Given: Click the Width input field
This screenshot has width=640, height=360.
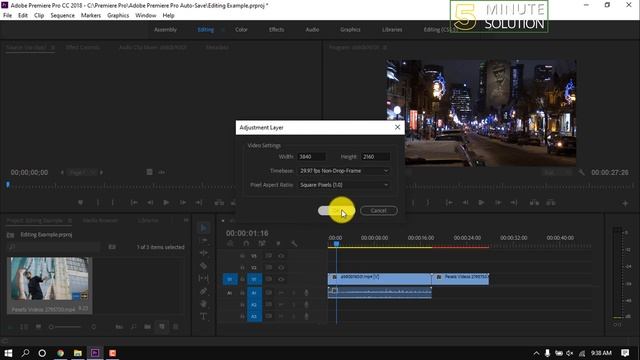Looking at the screenshot, I should (x=312, y=157).
